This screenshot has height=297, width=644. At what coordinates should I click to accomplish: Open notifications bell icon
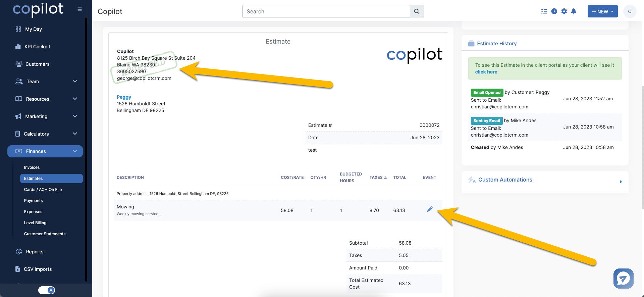574,11
